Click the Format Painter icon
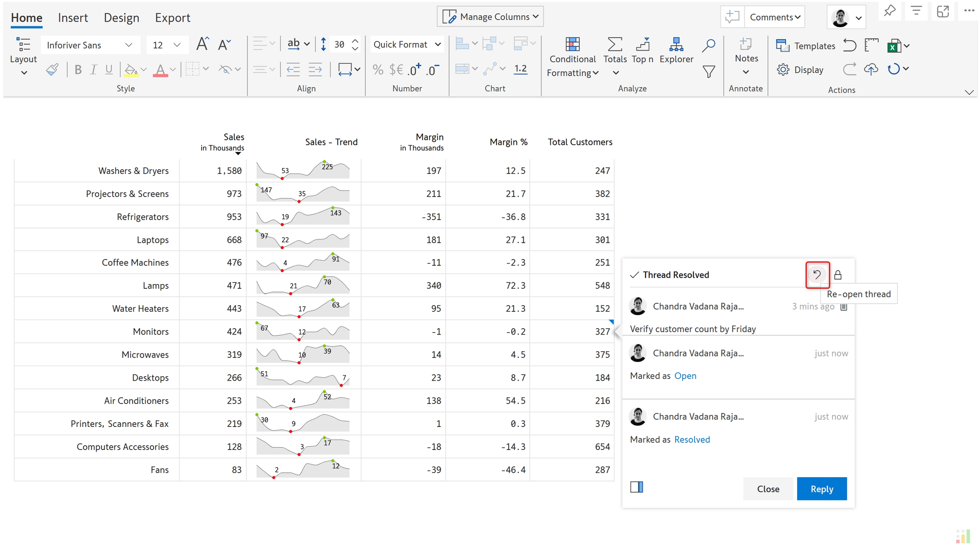Viewport: 980px width, 549px height. [x=52, y=69]
